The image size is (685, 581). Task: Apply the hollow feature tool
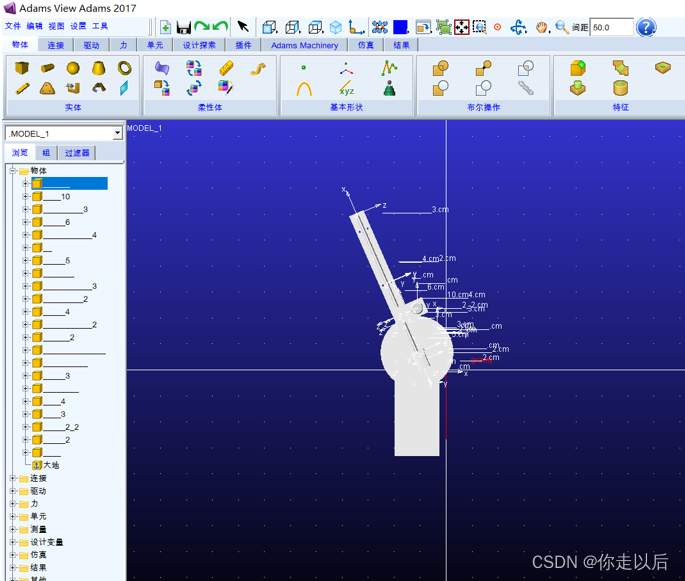coord(620,88)
